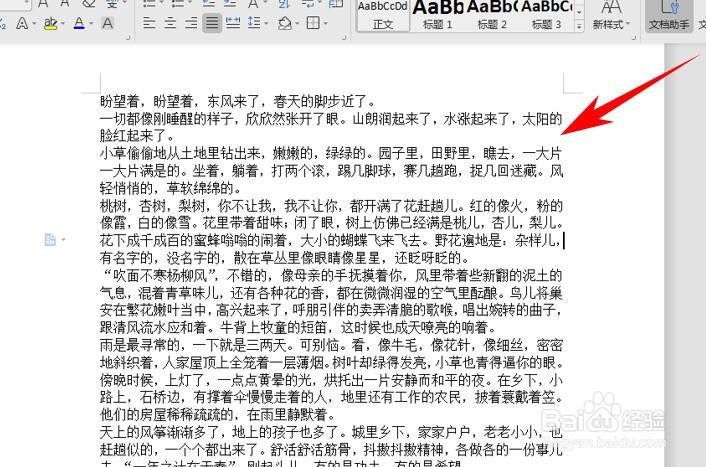
Task: Click line beginning 一切都像刚睡醒的样子
Action: click(x=331, y=119)
